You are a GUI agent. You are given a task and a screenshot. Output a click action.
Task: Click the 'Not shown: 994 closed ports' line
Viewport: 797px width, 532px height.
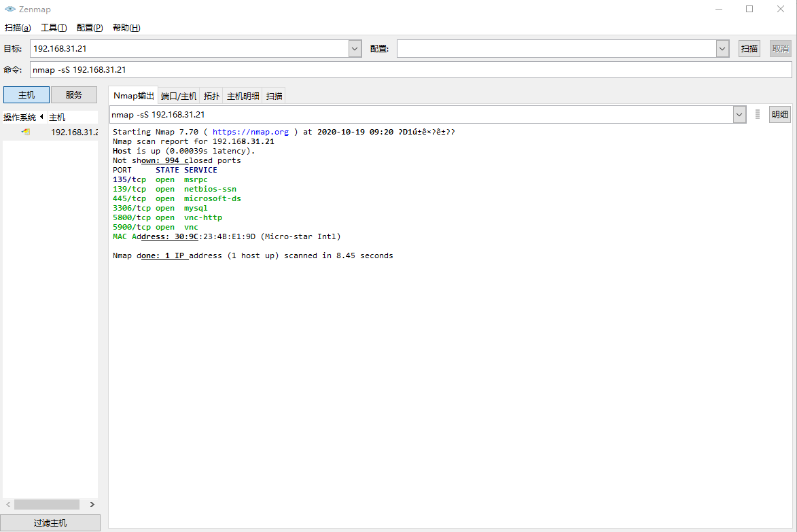[x=177, y=160]
